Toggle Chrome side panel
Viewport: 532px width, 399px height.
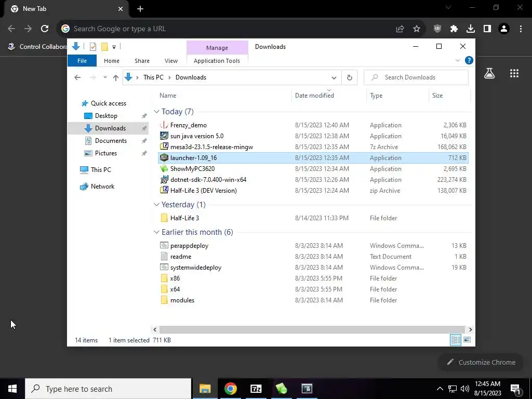[487, 29]
